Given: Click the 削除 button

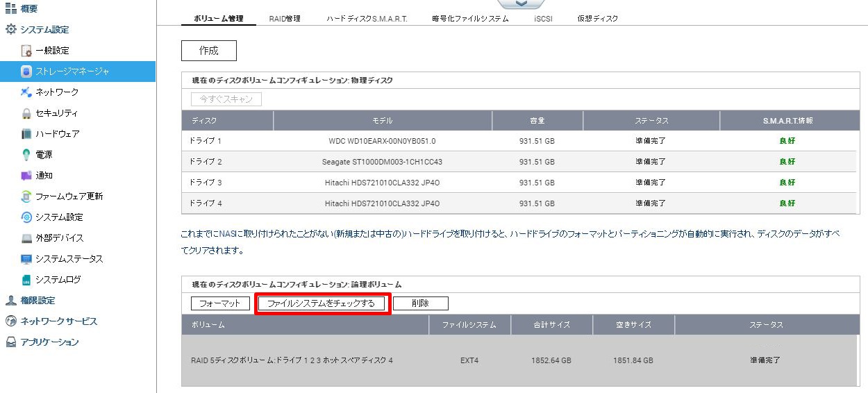Looking at the screenshot, I should [421, 303].
